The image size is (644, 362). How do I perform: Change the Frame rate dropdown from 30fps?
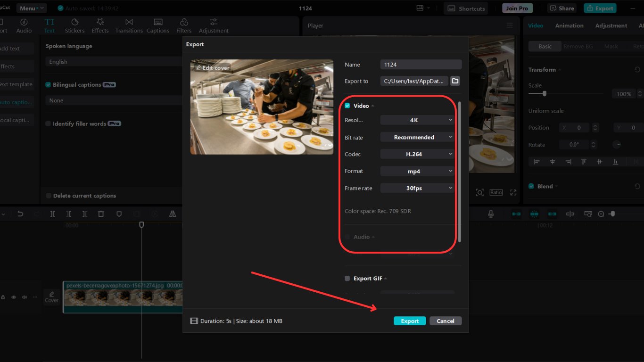[417, 188]
